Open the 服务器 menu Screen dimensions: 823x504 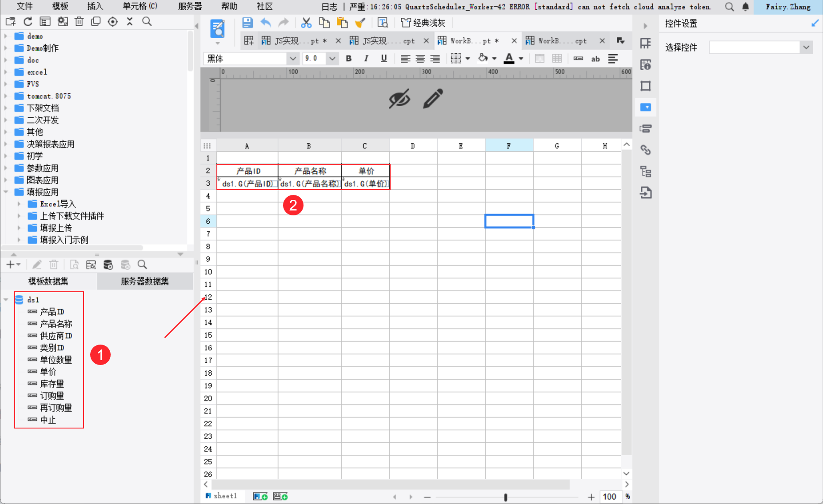[190, 6]
